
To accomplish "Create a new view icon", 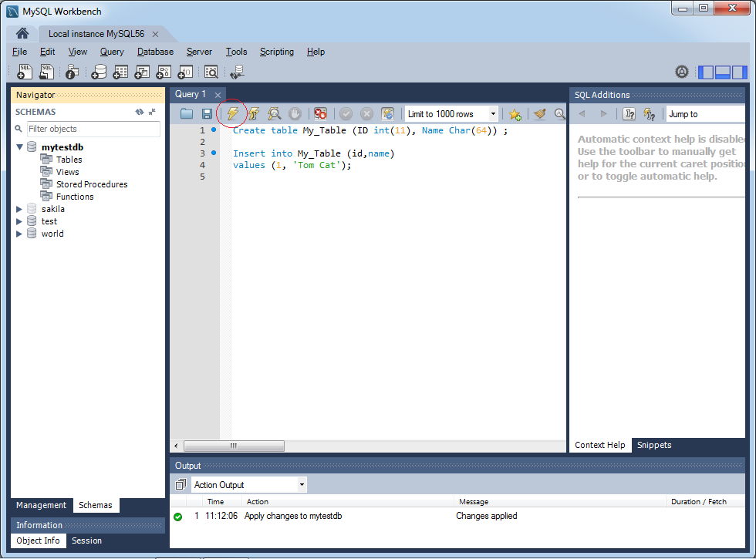I will click(142, 72).
